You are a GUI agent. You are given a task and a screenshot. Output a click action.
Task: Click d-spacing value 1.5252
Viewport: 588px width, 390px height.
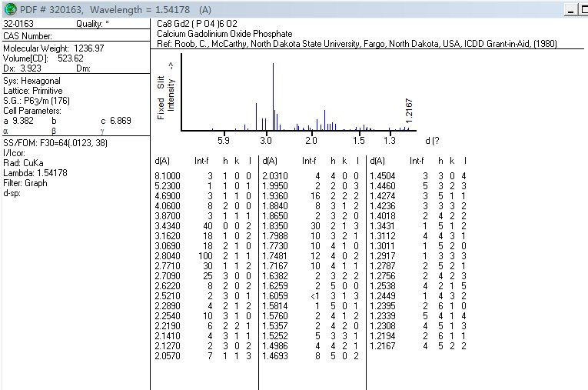tap(275, 336)
